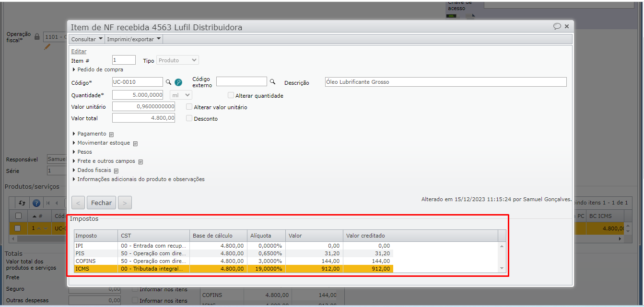Sort taxes by Imposto column header
Image resolution: width=644 pixels, height=307 pixels.
click(x=96, y=236)
